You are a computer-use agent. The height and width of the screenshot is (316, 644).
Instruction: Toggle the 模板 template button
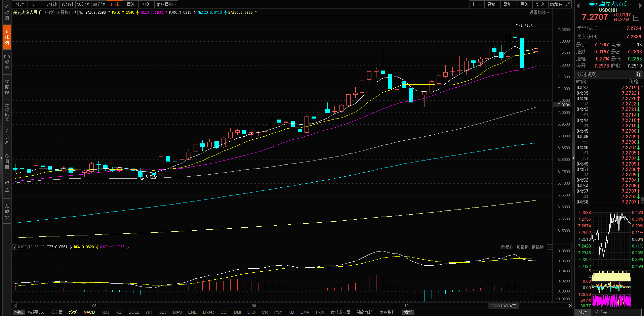coord(408,312)
